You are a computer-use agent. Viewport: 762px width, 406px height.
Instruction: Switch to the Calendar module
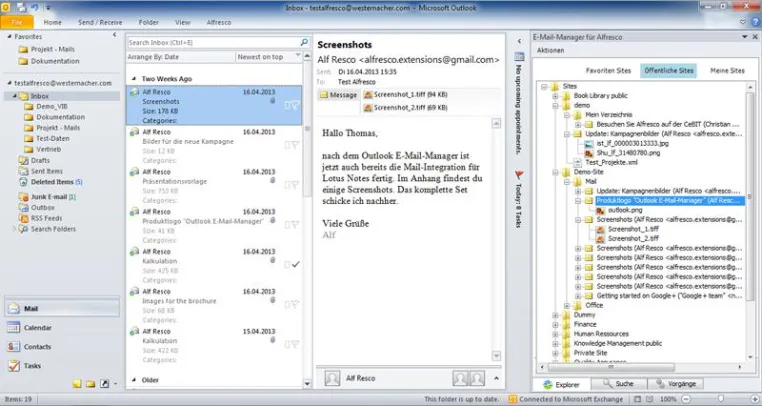click(x=62, y=328)
